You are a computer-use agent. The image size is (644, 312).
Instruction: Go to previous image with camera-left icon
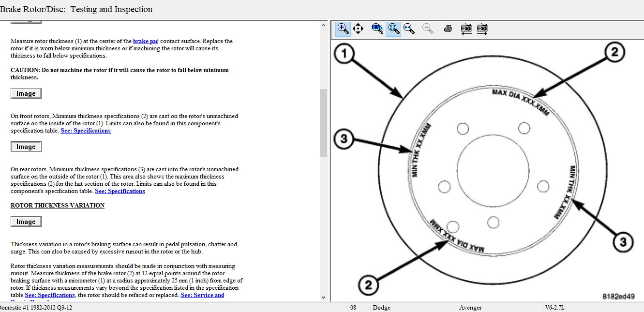pyautogui.click(x=466, y=29)
